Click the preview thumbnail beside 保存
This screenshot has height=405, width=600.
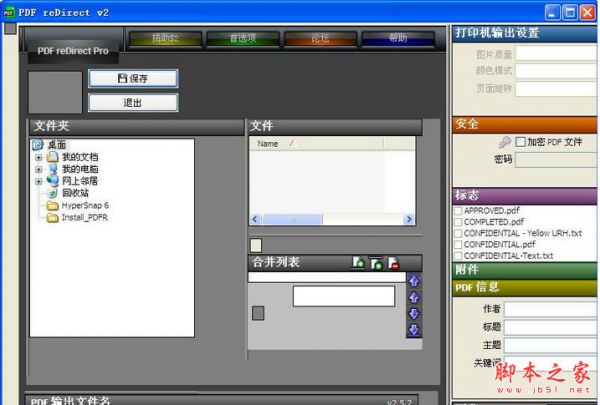pyautogui.click(x=55, y=92)
